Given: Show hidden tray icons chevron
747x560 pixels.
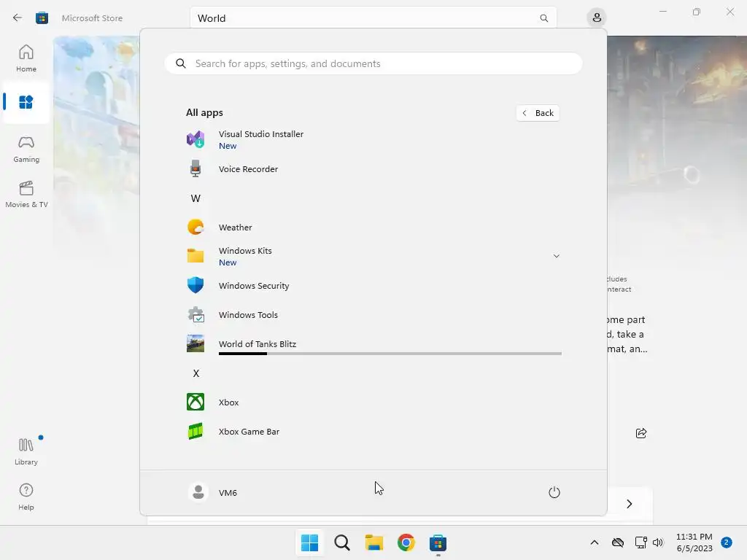Looking at the screenshot, I should [x=595, y=542].
